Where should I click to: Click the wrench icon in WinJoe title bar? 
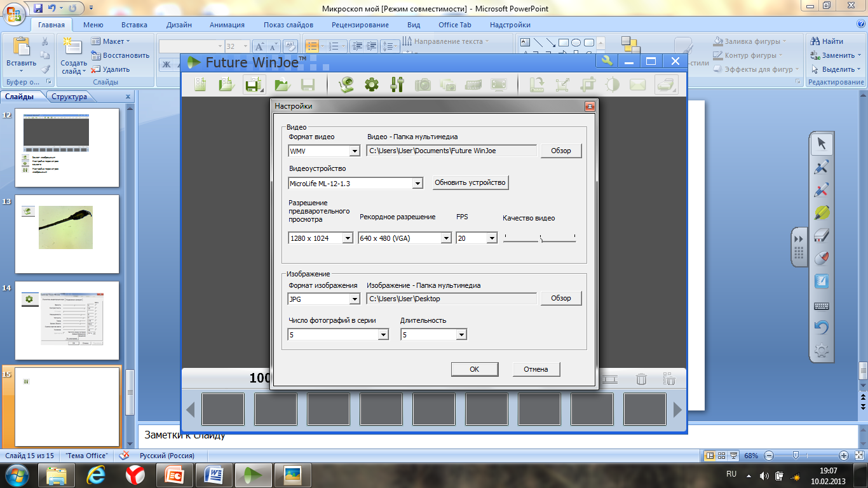click(x=607, y=61)
